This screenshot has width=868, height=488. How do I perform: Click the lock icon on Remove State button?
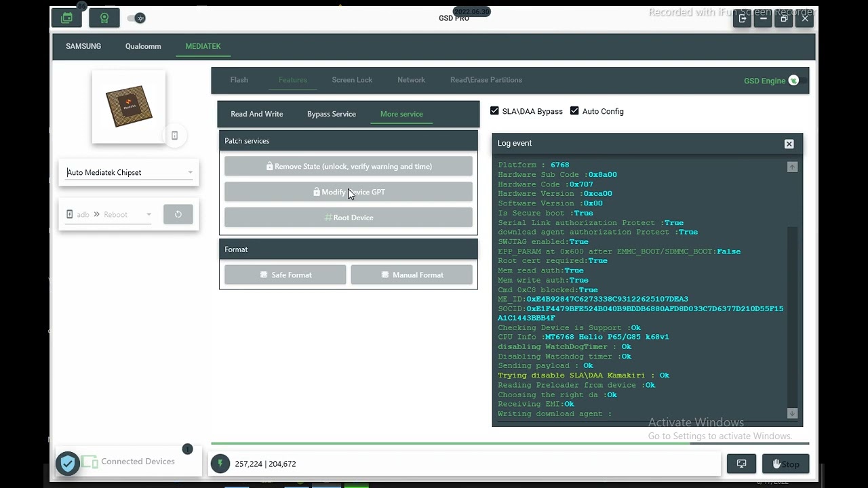coord(269,166)
